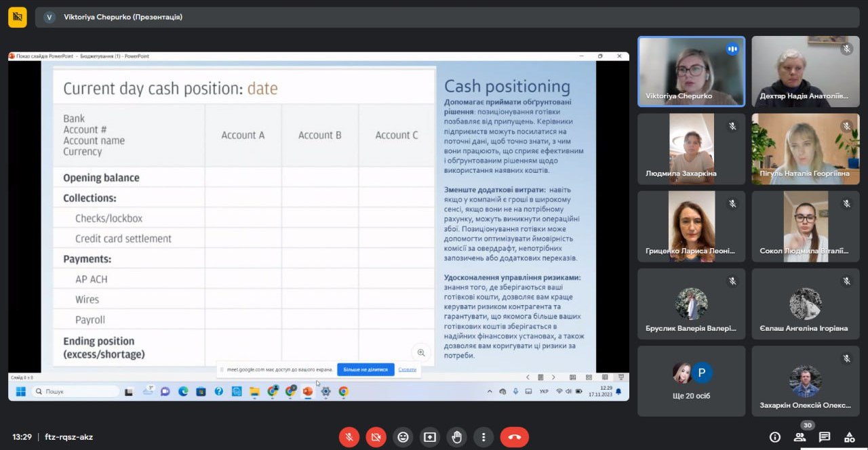Go to the next slide arrow
Viewport: 868px width, 450px height.
pos(553,377)
